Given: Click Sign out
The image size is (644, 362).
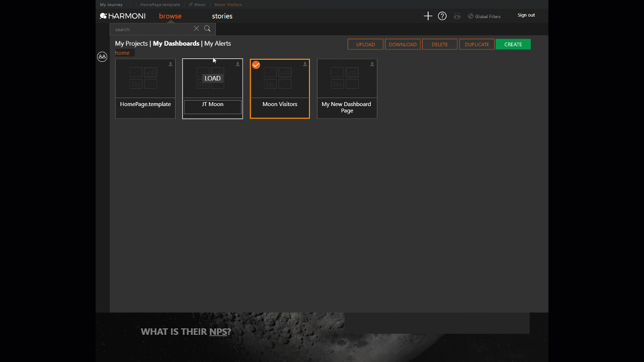Looking at the screenshot, I should click(526, 15).
